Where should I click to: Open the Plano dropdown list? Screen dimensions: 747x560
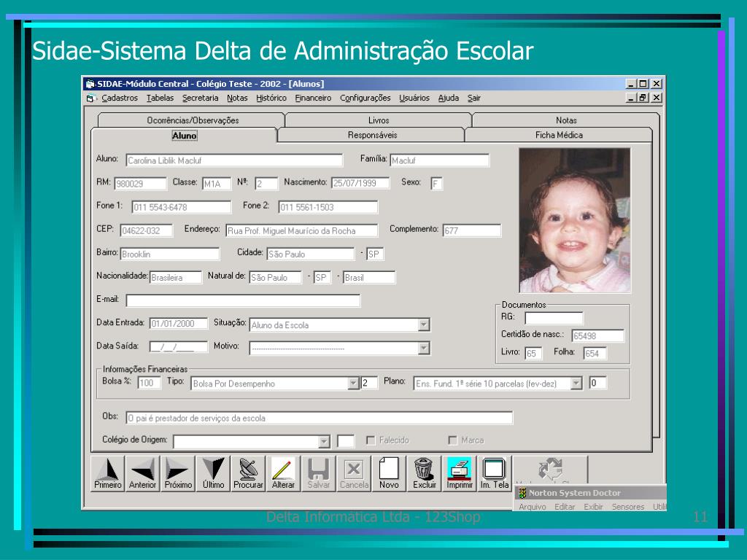coord(576,383)
